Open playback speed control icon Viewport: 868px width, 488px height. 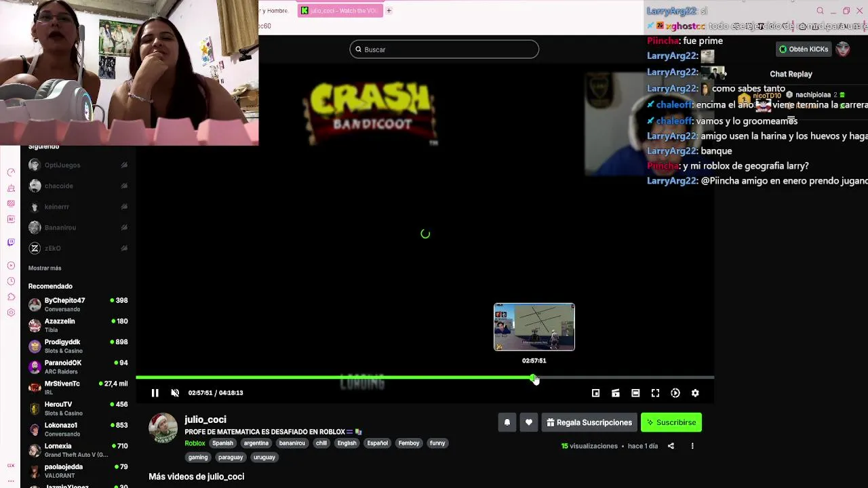click(x=675, y=393)
